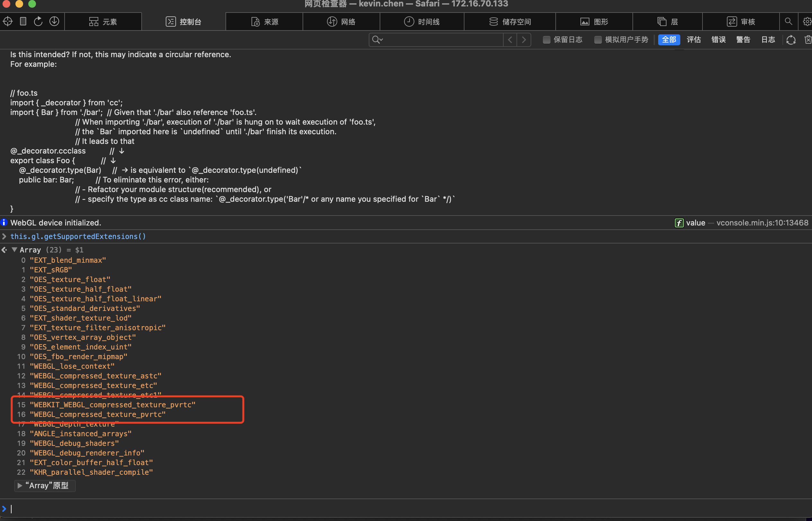
Task: Enable the 模拟用户手势 checkbox
Action: coord(598,40)
